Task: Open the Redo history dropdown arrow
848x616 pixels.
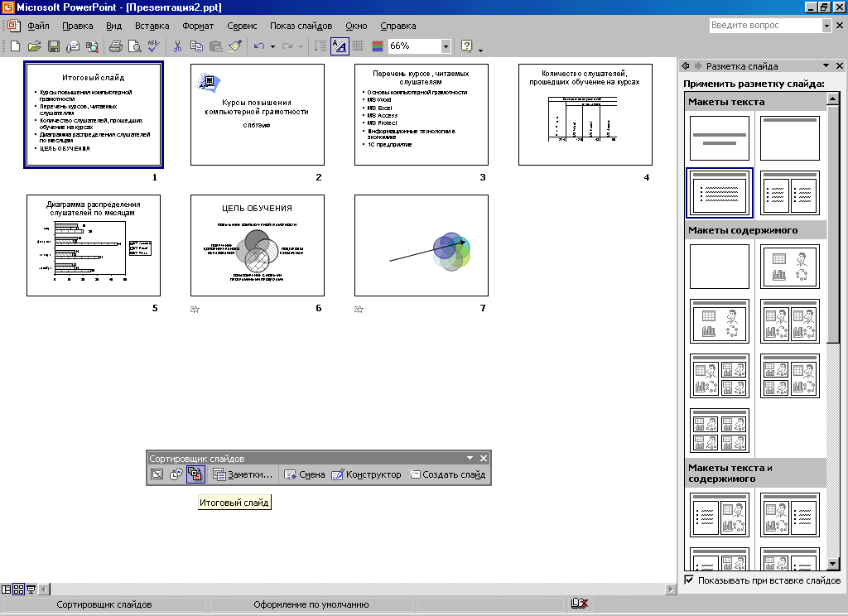Action: tap(301, 46)
